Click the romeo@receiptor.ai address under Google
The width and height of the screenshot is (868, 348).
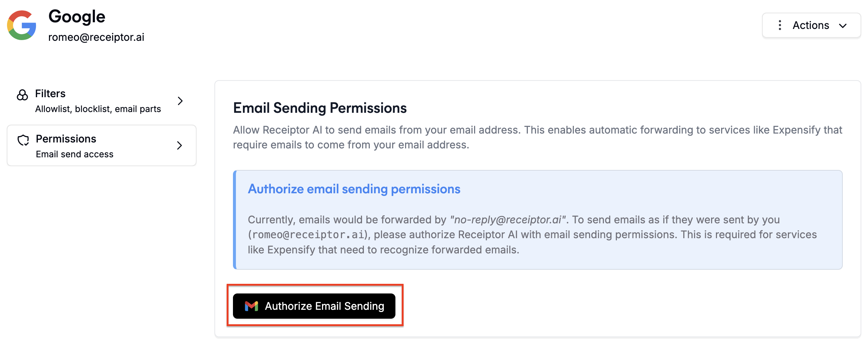96,37
